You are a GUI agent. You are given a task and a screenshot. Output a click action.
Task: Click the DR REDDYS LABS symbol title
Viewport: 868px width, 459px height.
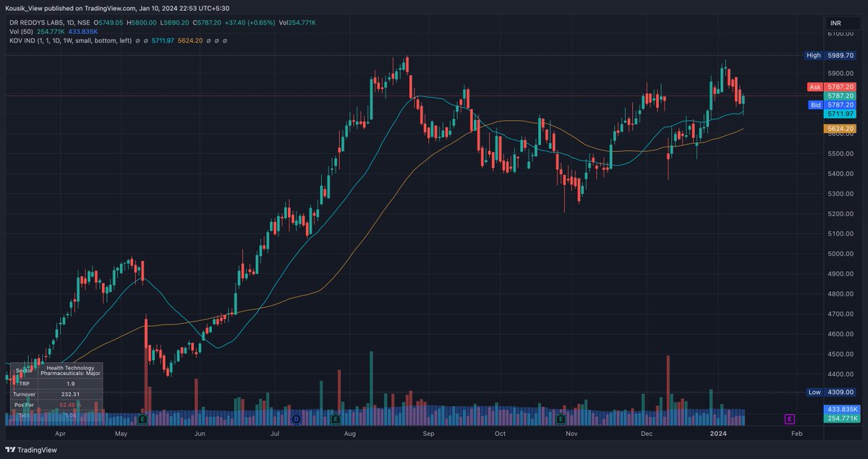[x=35, y=22]
